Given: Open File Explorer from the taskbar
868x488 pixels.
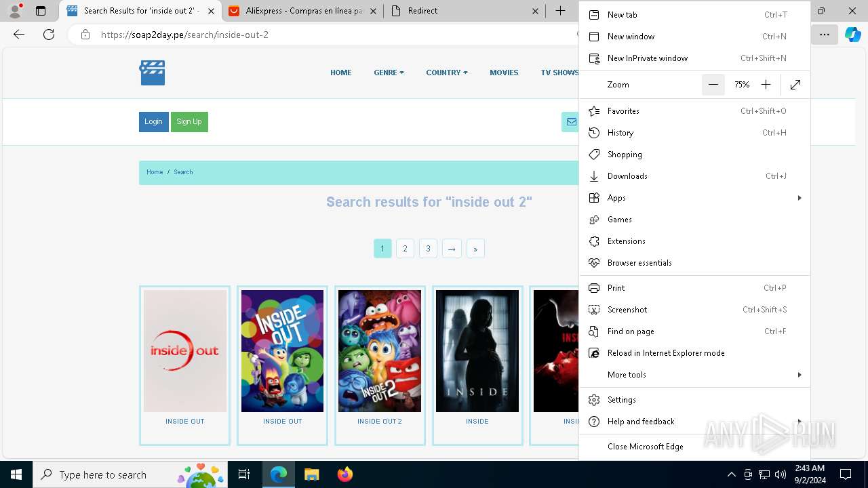Looking at the screenshot, I should [312, 474].
